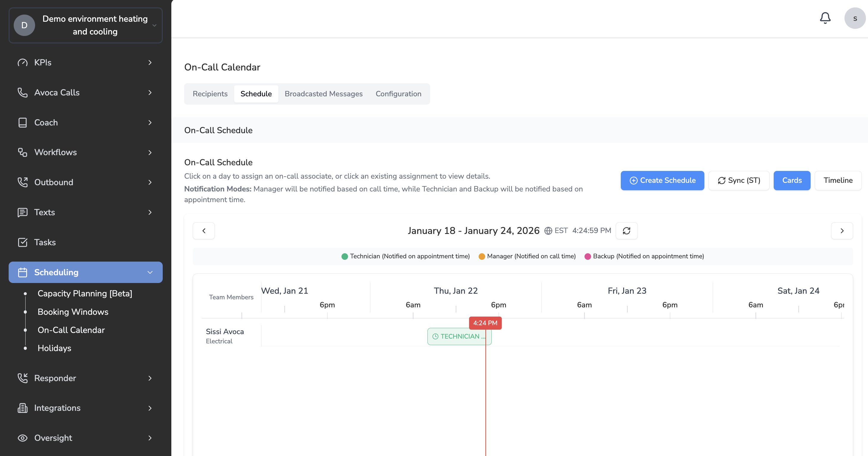Go to the previous week
The height and width of the screenshot is (456, 868).
click(203, 231)
